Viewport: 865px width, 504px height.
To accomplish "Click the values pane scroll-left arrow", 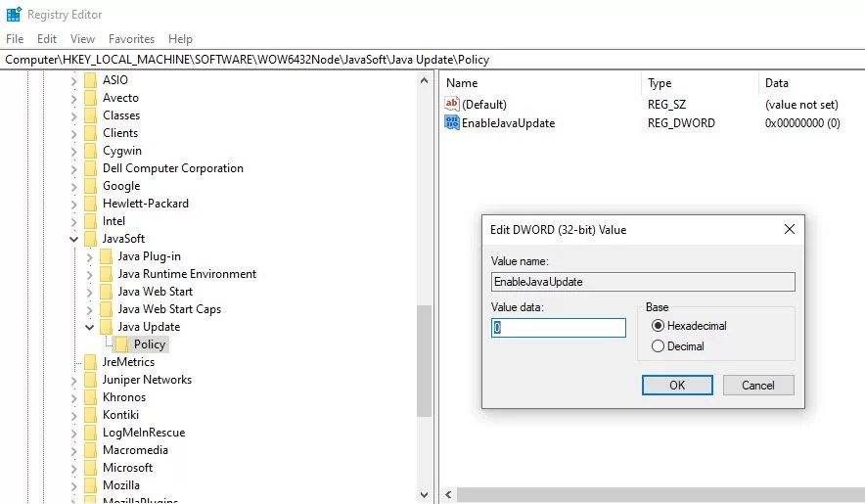I will click(448, 494).
